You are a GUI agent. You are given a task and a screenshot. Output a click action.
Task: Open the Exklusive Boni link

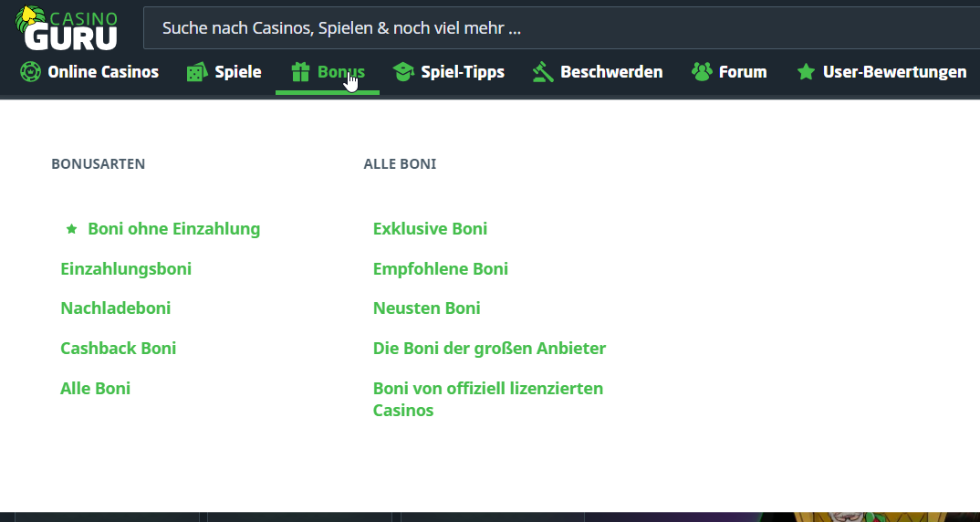pyautogui.click(x=430, y=229)
